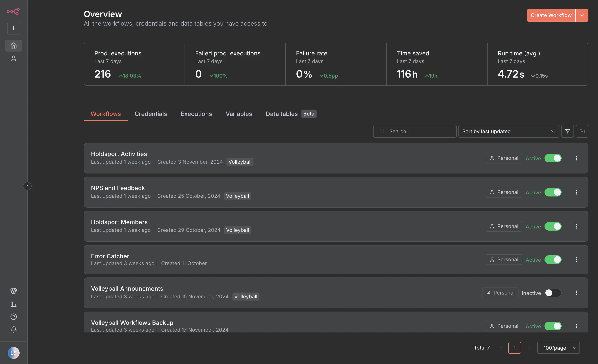The width and height of the screenshot is (598, 364).
Task: Open the Insights bar chart icon
Action: pyautogui.click(x=14, y=304)
